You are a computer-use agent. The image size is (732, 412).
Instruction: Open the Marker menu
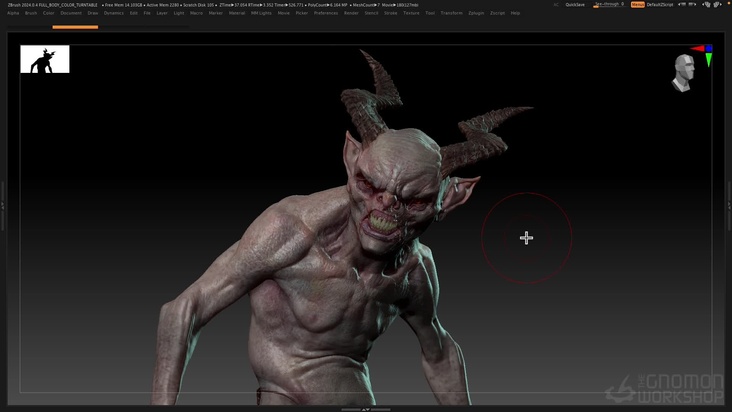click(x=216, y=13)
